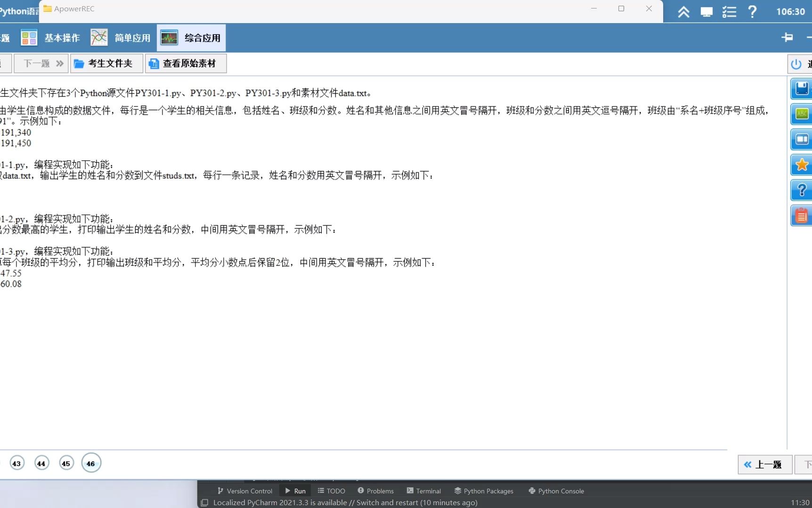Screen dimensions: 812x508
Task: Select the 综合应用 tab
Action: 191,38
